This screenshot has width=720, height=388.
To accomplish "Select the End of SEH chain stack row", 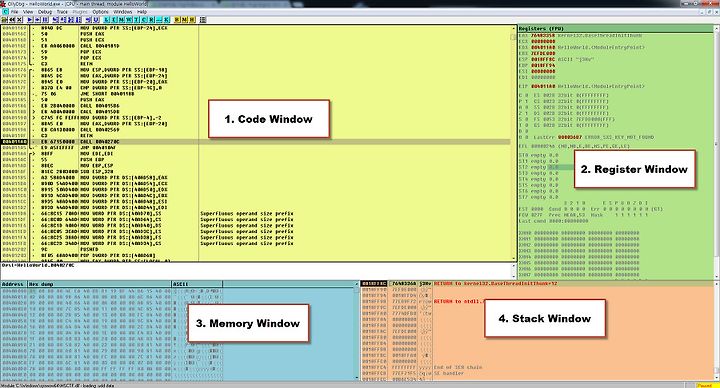I will point(537,367).
